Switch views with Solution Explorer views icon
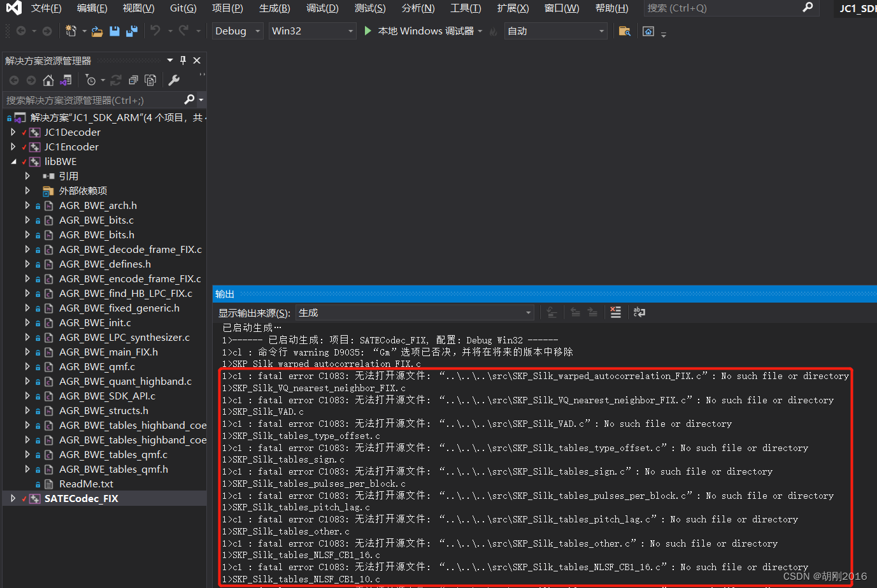Screen dimensions: 877x588 (66, 80)
